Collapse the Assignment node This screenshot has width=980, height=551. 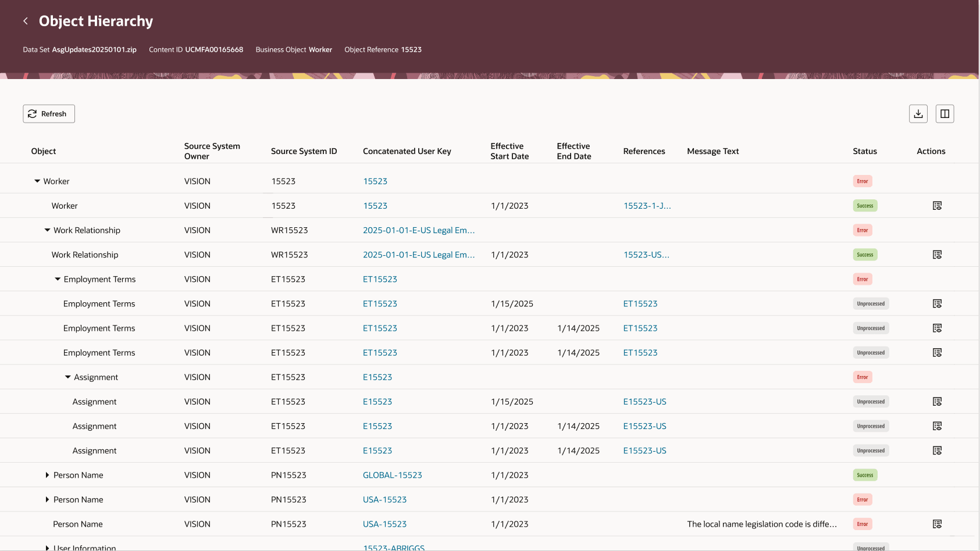click(x=67, y=377)
